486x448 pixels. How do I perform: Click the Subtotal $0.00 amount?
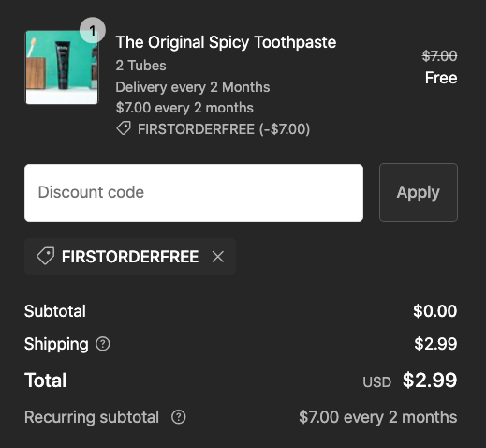[435, 311]
